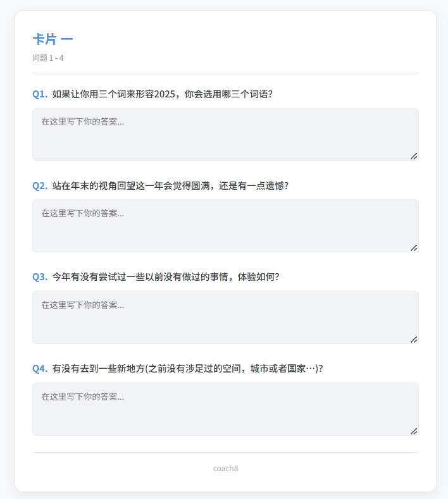Click resize handle of Q3 textarea
Screen dimensions: 448x499
[414, 339]
